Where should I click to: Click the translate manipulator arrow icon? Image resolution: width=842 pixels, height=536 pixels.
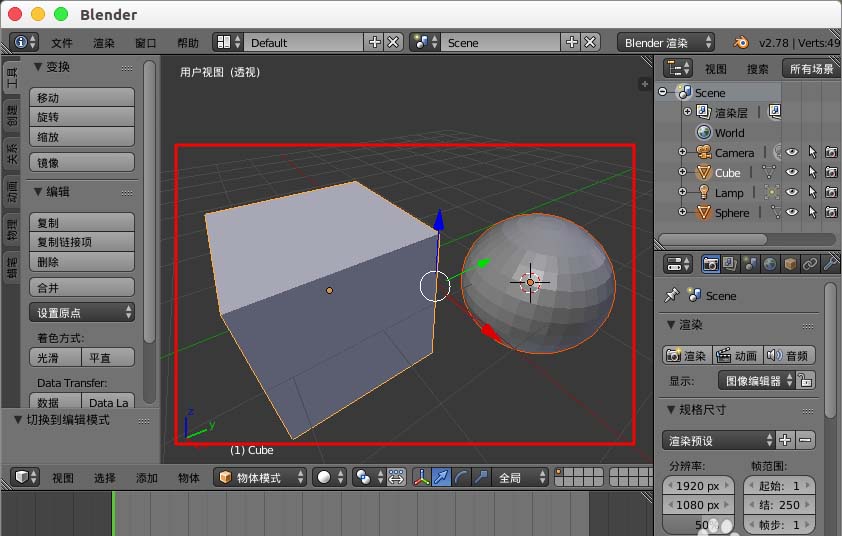pyautogui.click(x=443, y=478)
